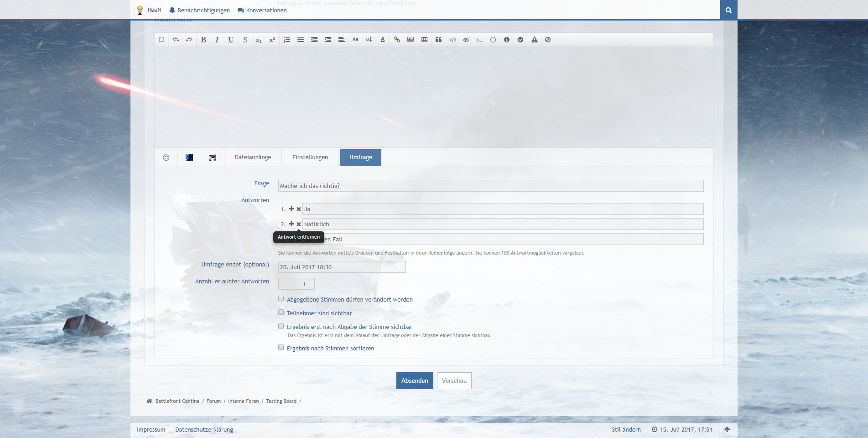Enable Ergebnis erst nach Abgabe der Stimme sichtbar

coord(281,326)
